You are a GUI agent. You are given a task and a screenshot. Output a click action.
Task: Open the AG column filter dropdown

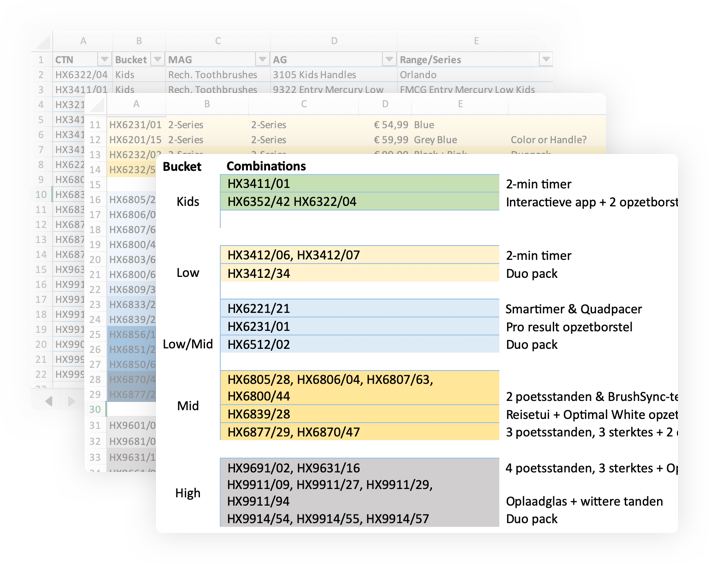389,59
